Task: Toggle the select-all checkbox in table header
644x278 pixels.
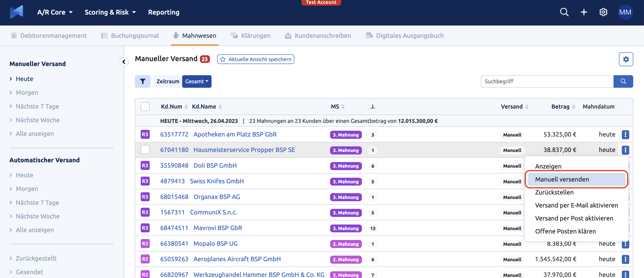Action: coord(145,107)
